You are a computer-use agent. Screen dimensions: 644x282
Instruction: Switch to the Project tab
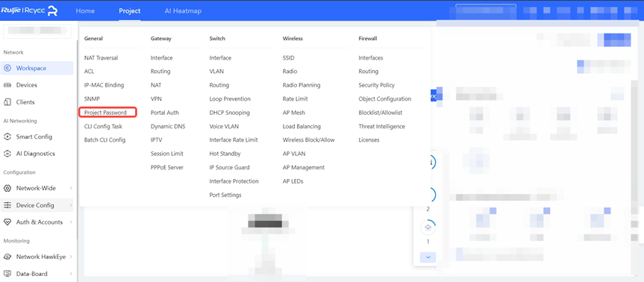click(130, 11)
